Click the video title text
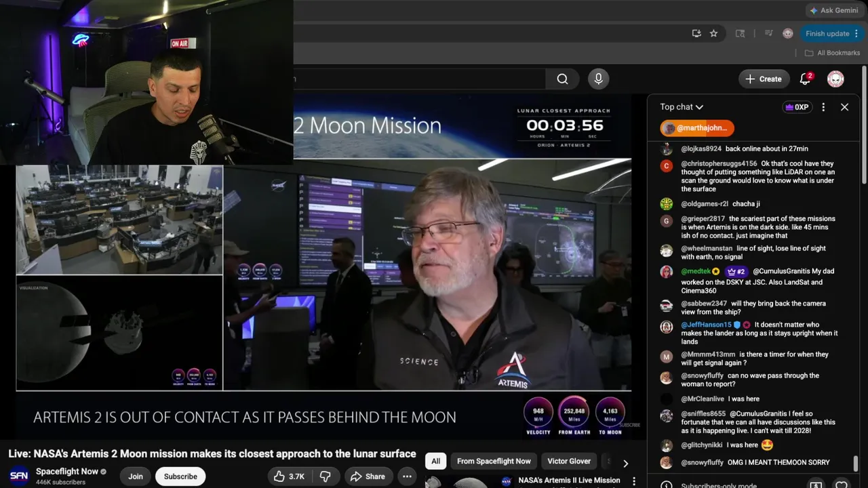Viewport: 868px width, 488px height. (x=212, y=454)
